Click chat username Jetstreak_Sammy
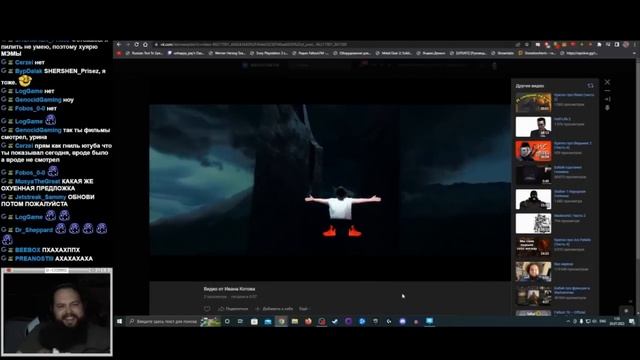This screenshot has height=360, width=640. [40, 197]
